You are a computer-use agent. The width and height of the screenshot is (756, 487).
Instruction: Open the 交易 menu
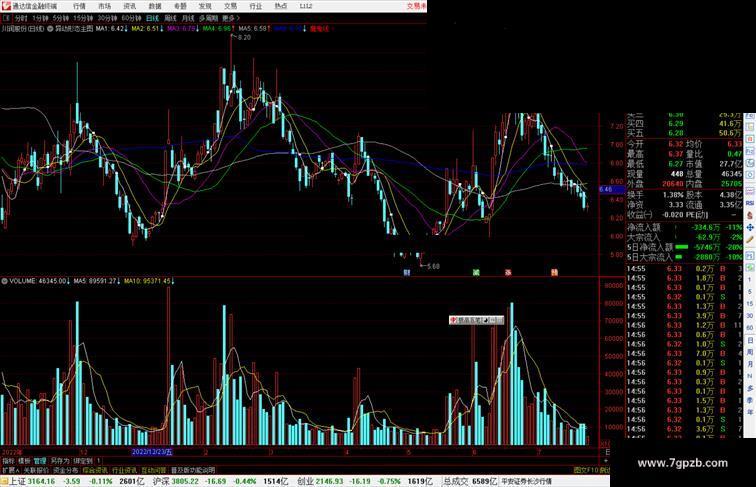(x=230, y=6)
